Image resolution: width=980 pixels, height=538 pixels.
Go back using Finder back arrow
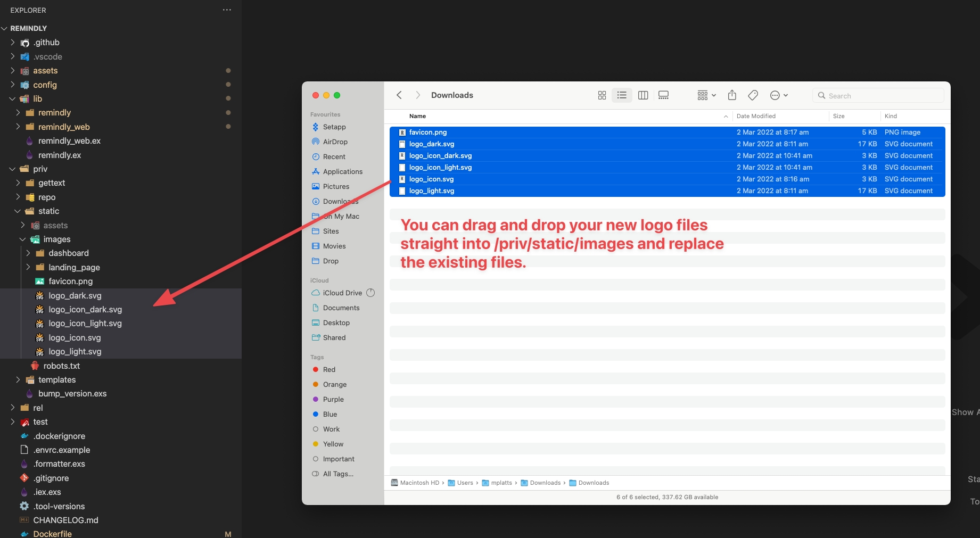pos(399,95)
